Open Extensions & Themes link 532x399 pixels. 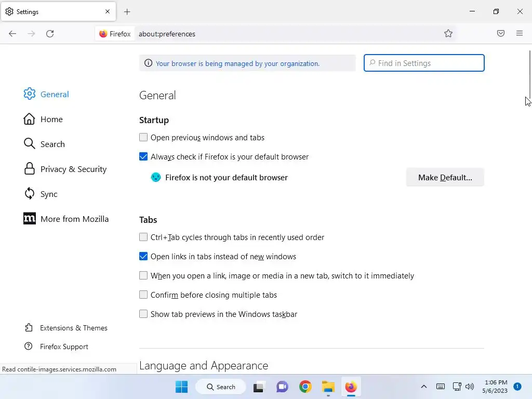[x=74, y=328]
